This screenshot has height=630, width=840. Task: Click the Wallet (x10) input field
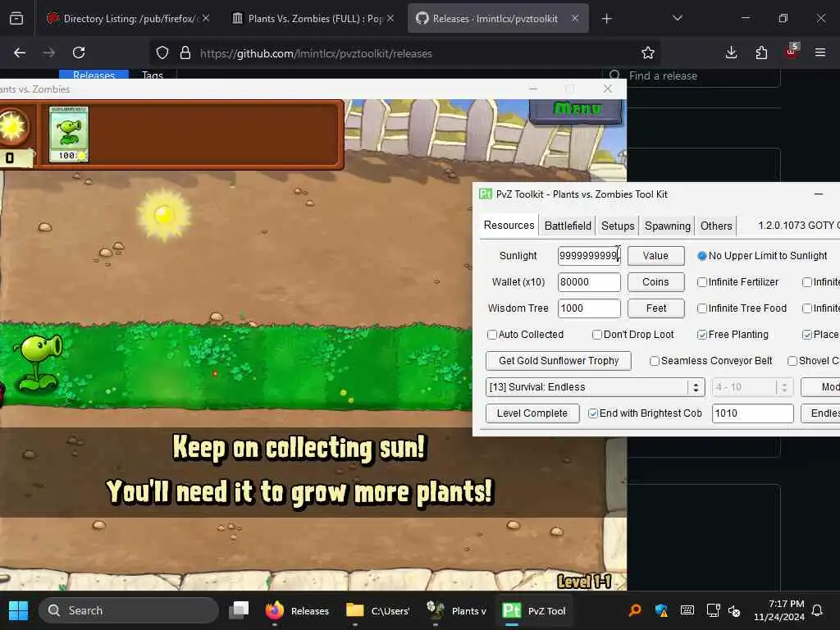click(589, 282)
